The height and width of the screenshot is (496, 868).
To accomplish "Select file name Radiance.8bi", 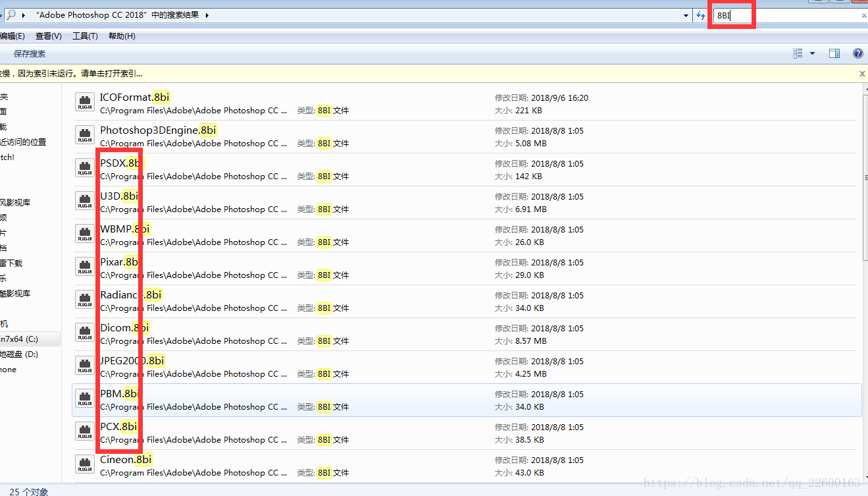I will [131, 295].
